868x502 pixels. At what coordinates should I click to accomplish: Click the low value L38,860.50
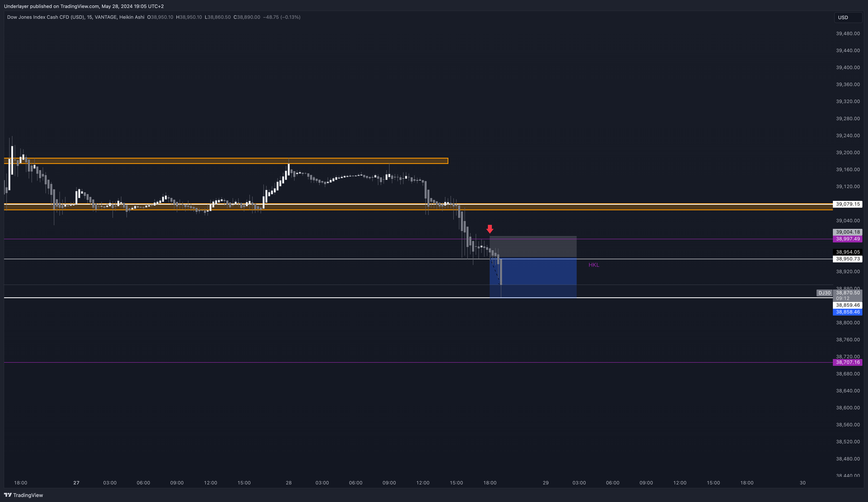coord(218,17)
